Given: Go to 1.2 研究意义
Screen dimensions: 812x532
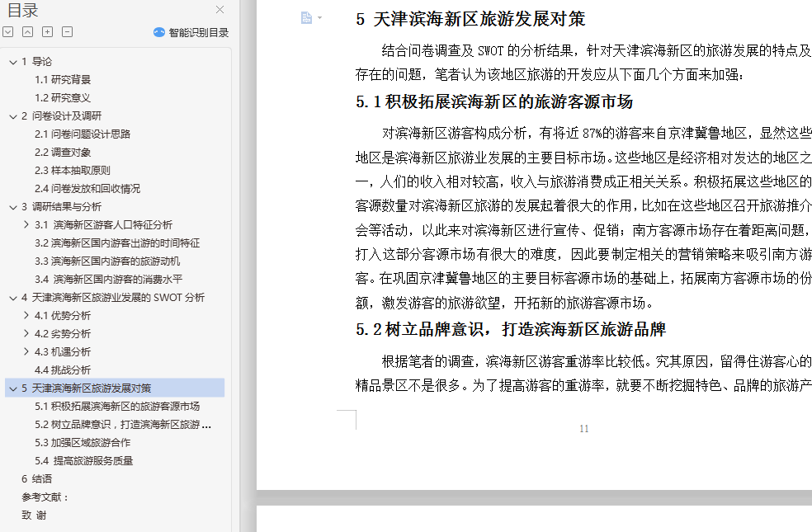Looking at the screenshot, I should (x=63, y=98).
